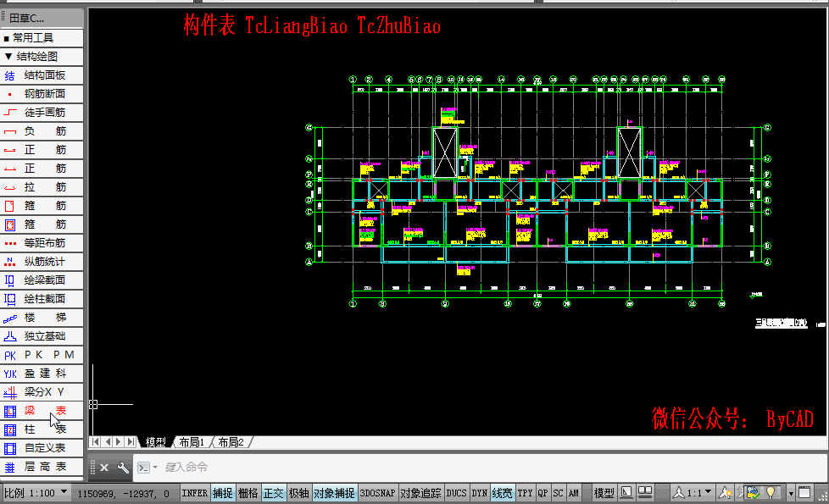Image resolution: width=829 pixels, height=504 pixels.
Task: Expand the 常用工具 section
Action: 42,38
